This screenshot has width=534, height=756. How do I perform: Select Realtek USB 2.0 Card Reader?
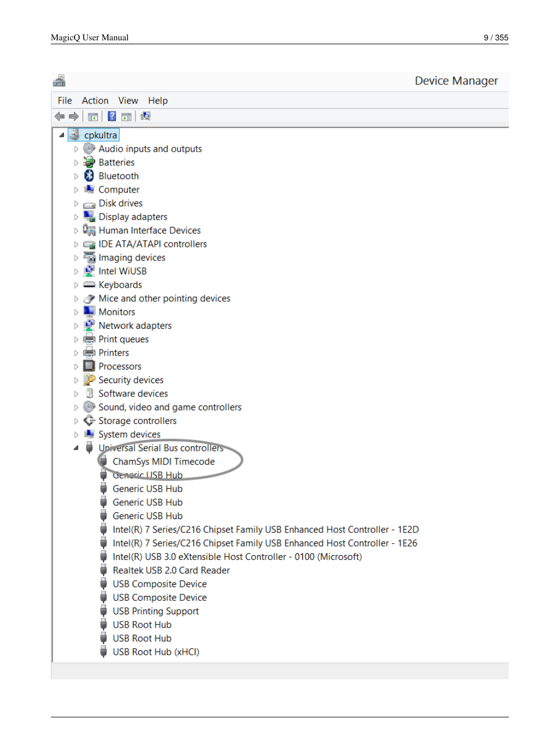pos(171,570)
